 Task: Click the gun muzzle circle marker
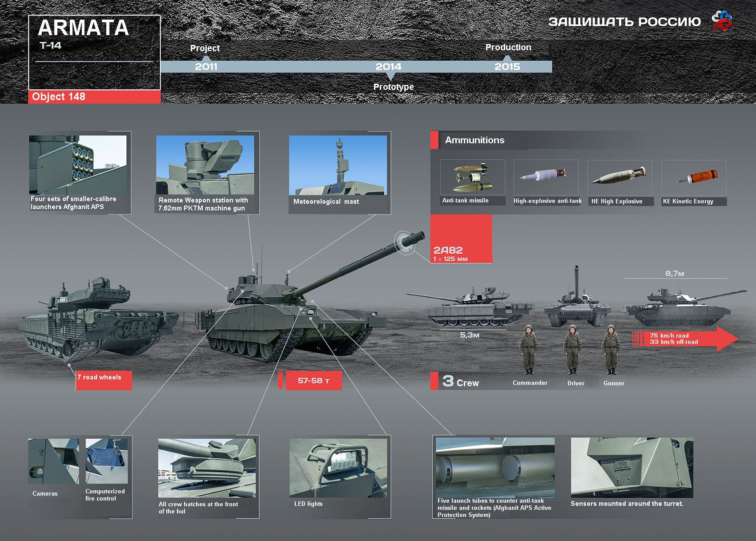[x=404, y=242]
